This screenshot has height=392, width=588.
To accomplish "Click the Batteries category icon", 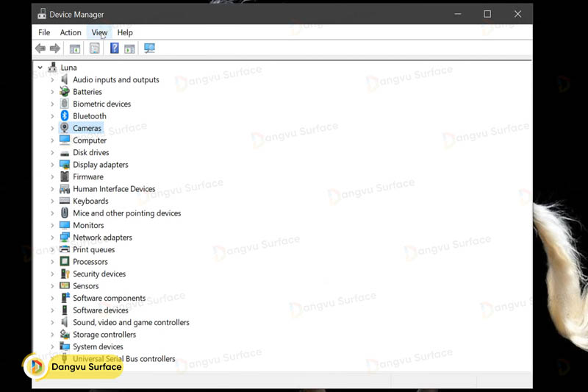I will [x=65, y=91].
